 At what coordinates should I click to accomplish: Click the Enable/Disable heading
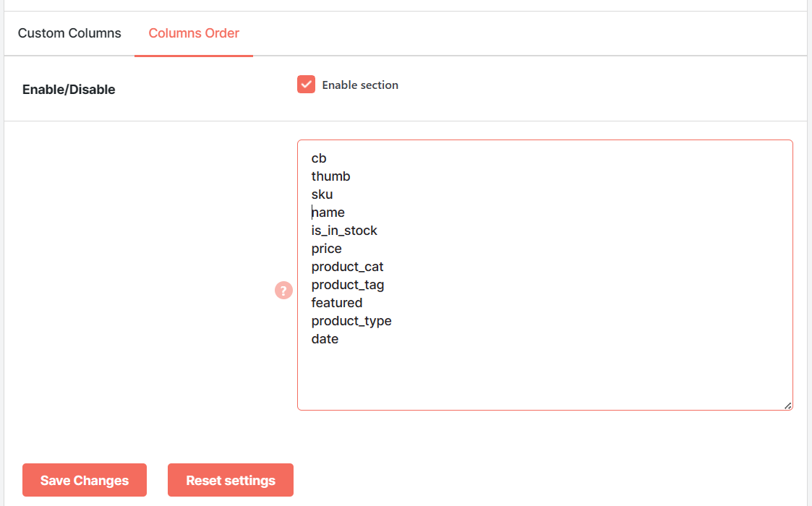69,90
